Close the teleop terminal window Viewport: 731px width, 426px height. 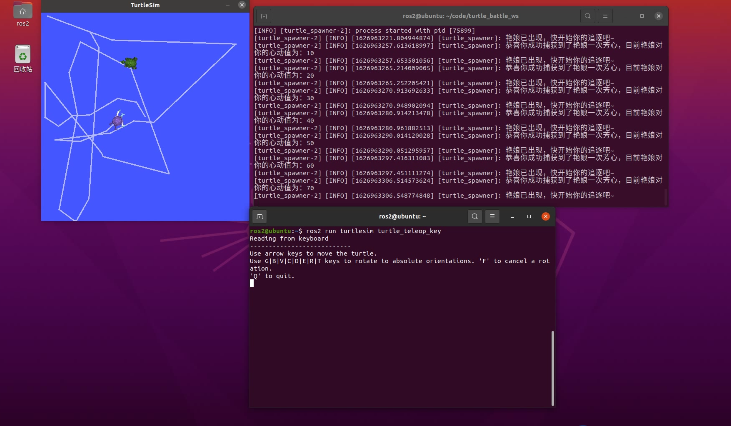click(545, 216)
